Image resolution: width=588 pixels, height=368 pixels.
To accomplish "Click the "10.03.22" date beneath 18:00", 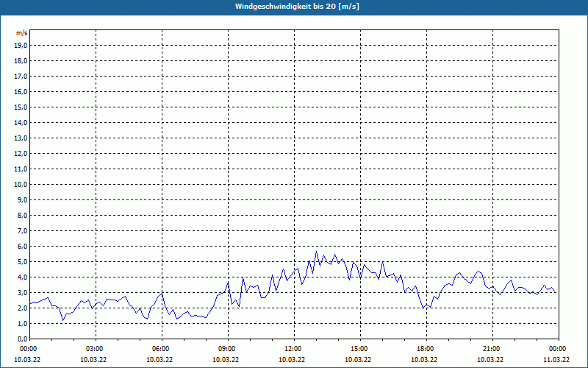I will pyautogui.click(x=424, y=360).
